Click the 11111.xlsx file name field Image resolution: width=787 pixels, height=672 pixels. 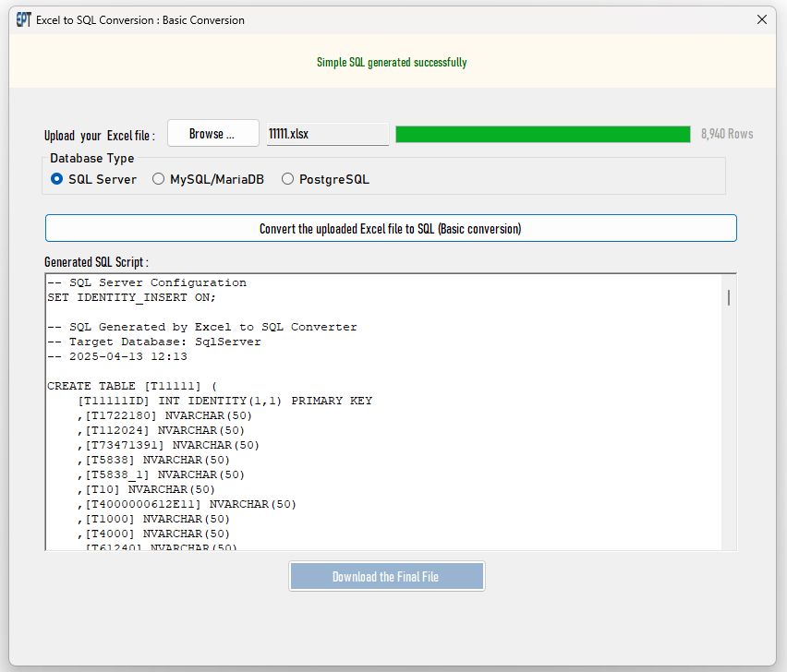click(x=327, y=134)
